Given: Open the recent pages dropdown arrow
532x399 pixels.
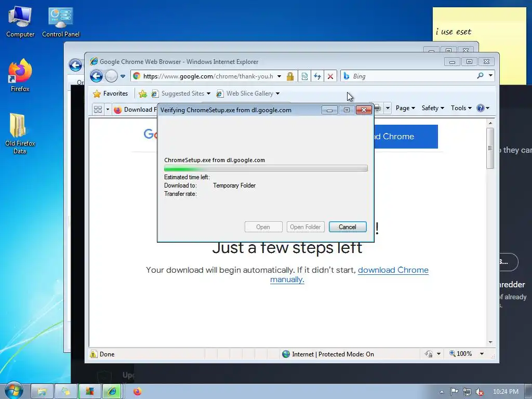Looking at the screenshot, I should [123, 76].
